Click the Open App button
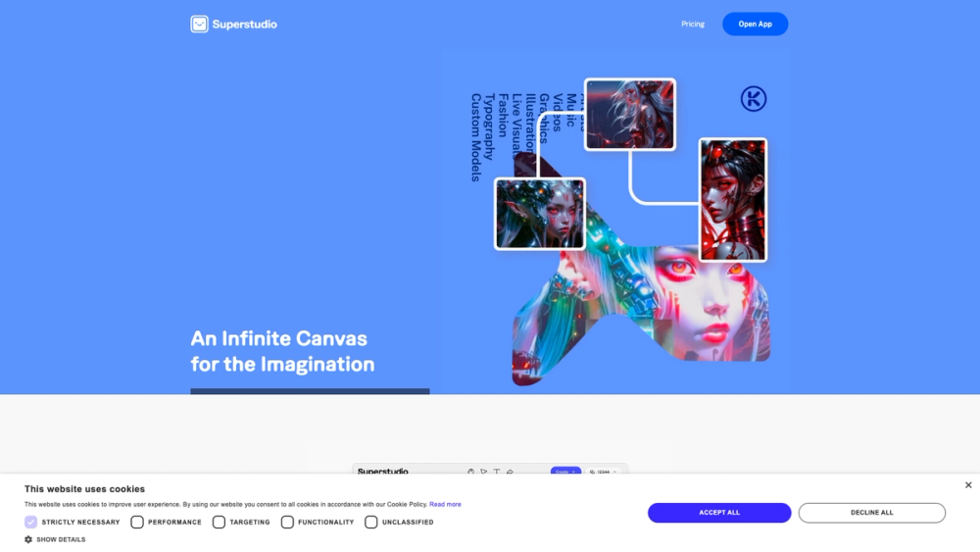The width and height of the screenshot is (980, 552). point(755,24)
